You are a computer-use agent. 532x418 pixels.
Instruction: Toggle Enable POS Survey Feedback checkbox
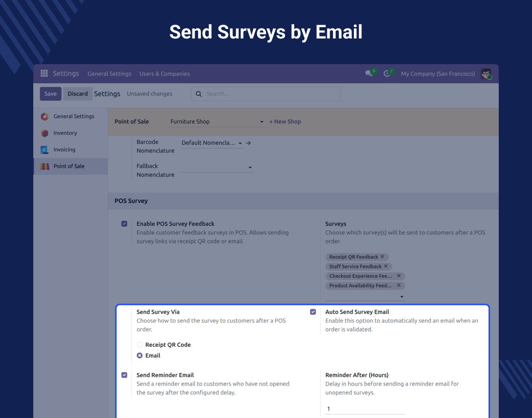124,224
